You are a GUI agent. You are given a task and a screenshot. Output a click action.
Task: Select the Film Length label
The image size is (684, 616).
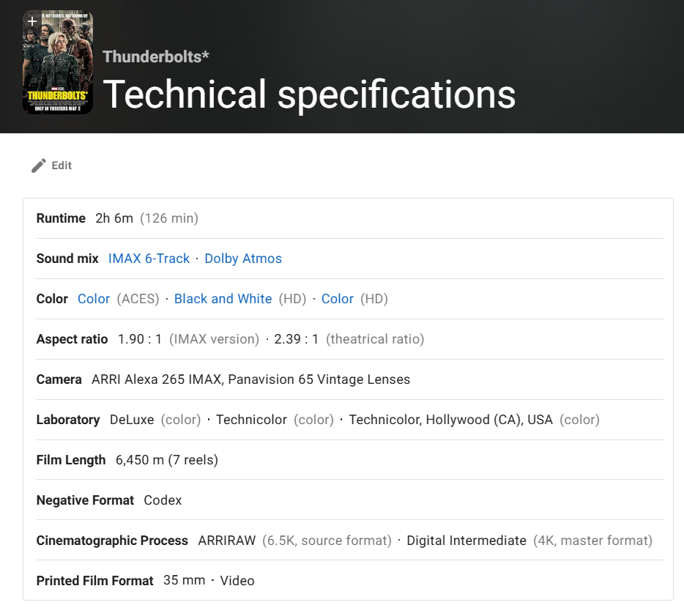71,460
